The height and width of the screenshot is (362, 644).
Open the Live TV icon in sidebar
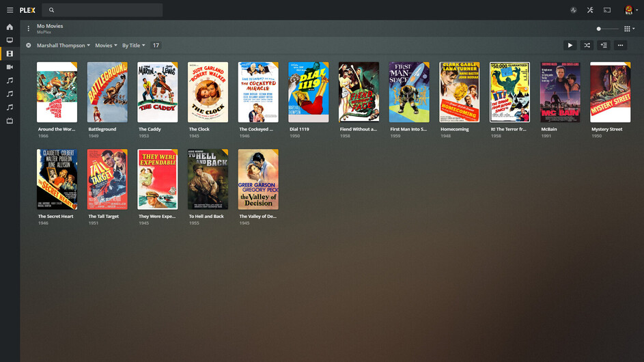point(10,121)
